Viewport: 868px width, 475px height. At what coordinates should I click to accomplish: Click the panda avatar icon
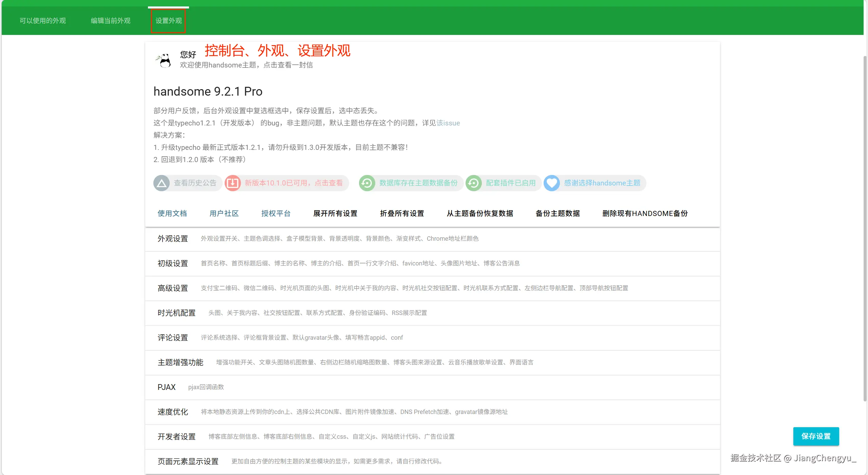pyautogui.click(x=164, y=61)
